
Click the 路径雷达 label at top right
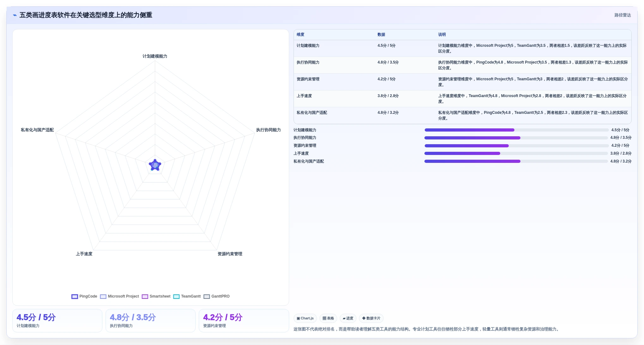[623, 15]
